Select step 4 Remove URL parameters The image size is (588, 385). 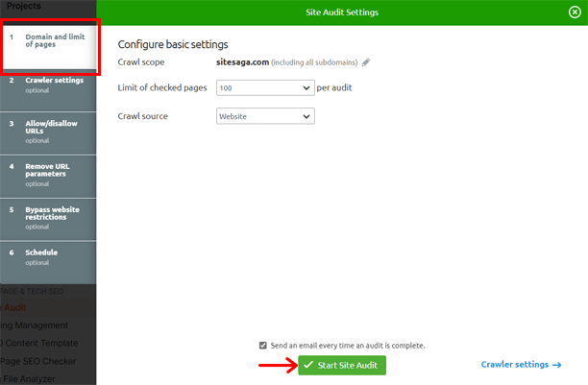pos(48,177)
